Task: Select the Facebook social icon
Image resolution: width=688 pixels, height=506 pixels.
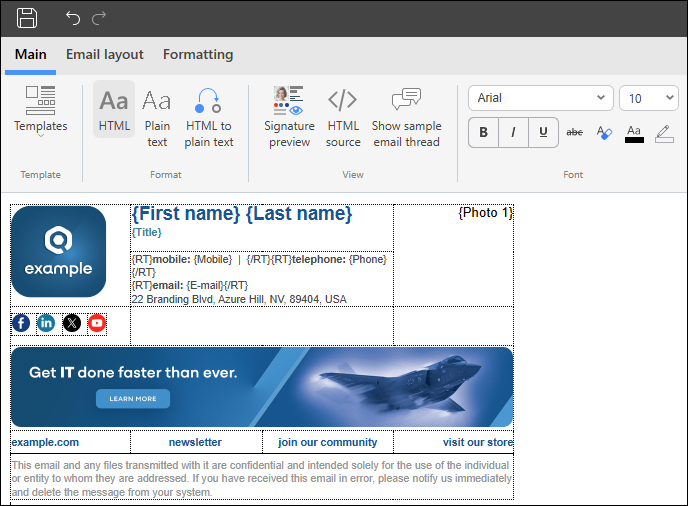Action: (21, 323)
